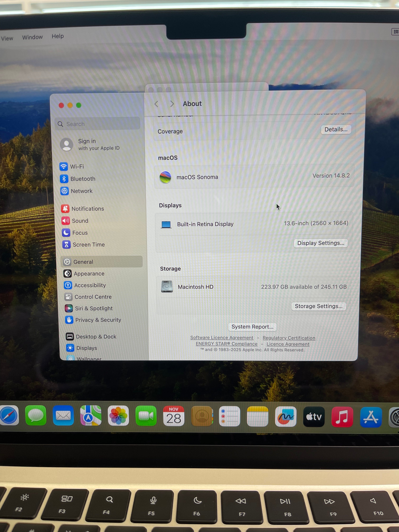Click the Display Settings… button

click(321, 243)
